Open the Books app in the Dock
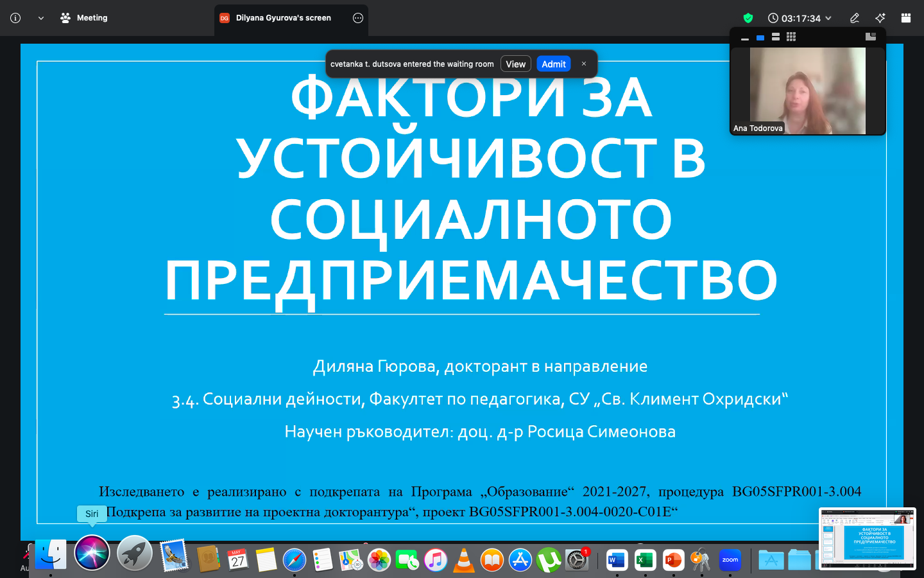 coord(492,560)
